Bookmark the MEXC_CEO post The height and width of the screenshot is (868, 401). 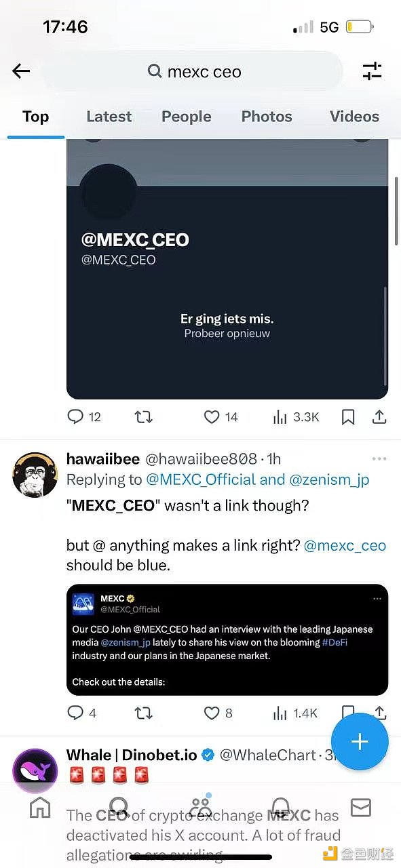coord(348,417)
